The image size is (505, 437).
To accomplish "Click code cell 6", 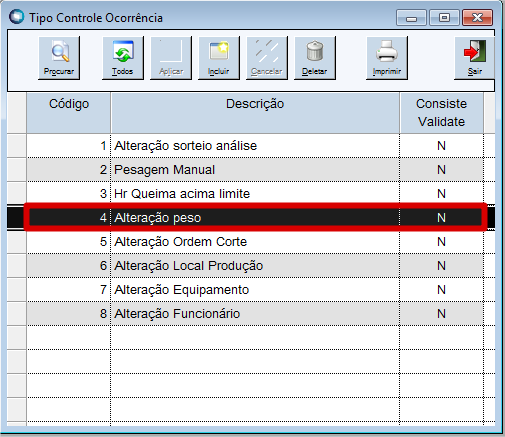I will coord(69,266).
